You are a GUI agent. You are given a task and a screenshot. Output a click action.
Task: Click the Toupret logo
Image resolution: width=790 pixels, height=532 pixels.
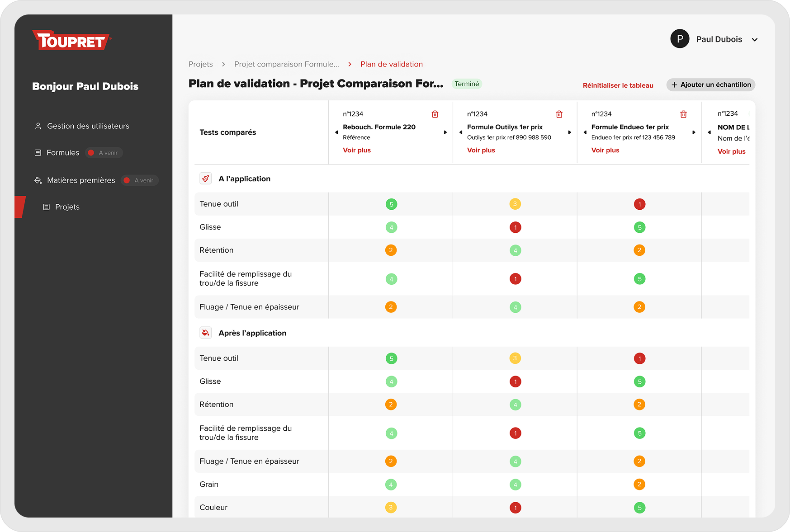(x=71, y=41)
